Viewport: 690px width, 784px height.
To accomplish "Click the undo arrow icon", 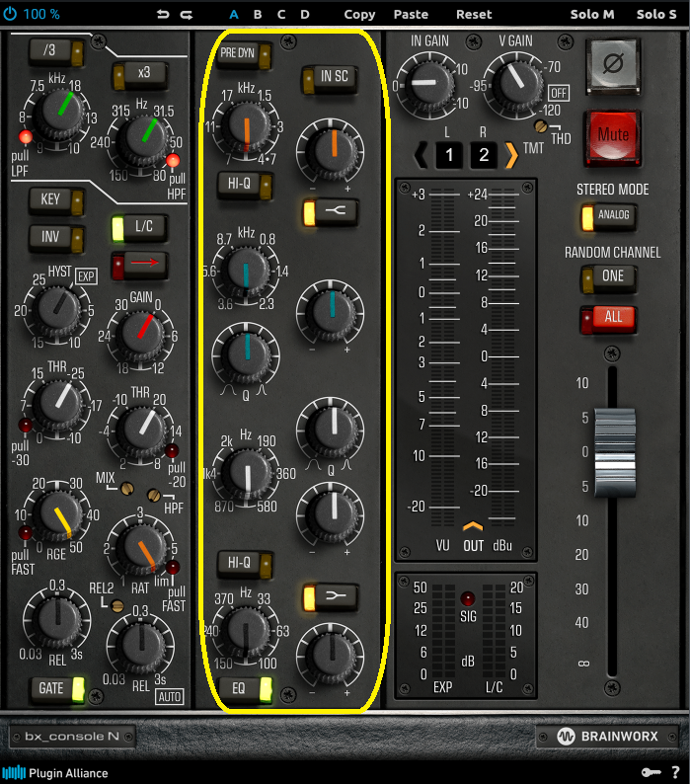I will pos(163,14).
